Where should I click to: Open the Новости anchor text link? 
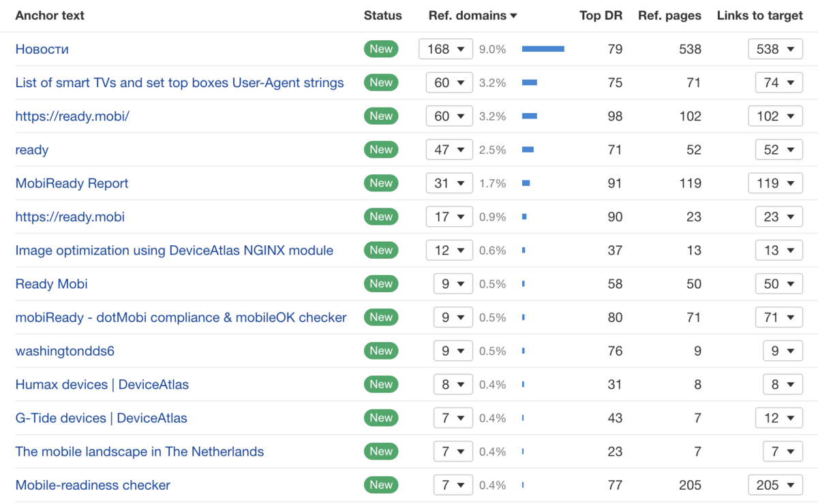click(x=42, y=49)
